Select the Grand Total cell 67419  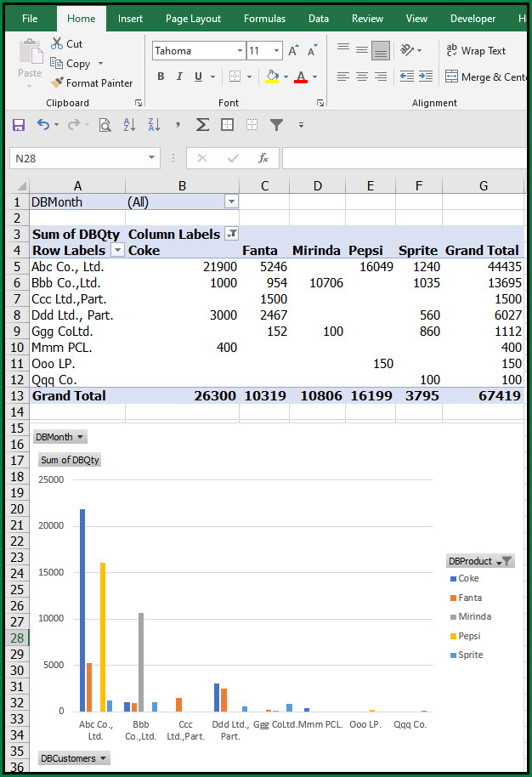pos(483,395)
